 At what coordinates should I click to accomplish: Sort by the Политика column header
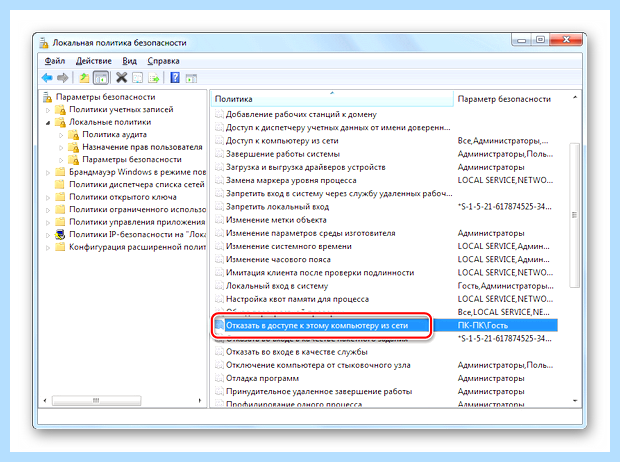(332, 99)
